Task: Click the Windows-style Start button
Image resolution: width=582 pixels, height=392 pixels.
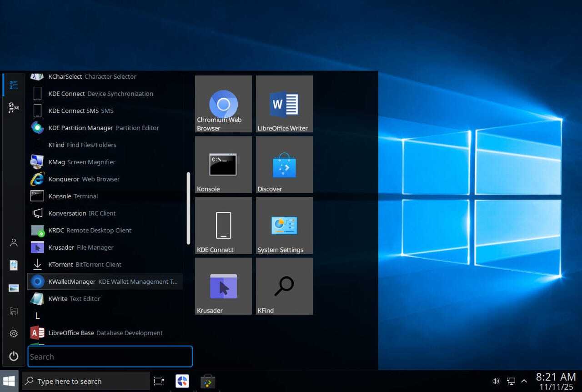Action: tap(9, 381)
